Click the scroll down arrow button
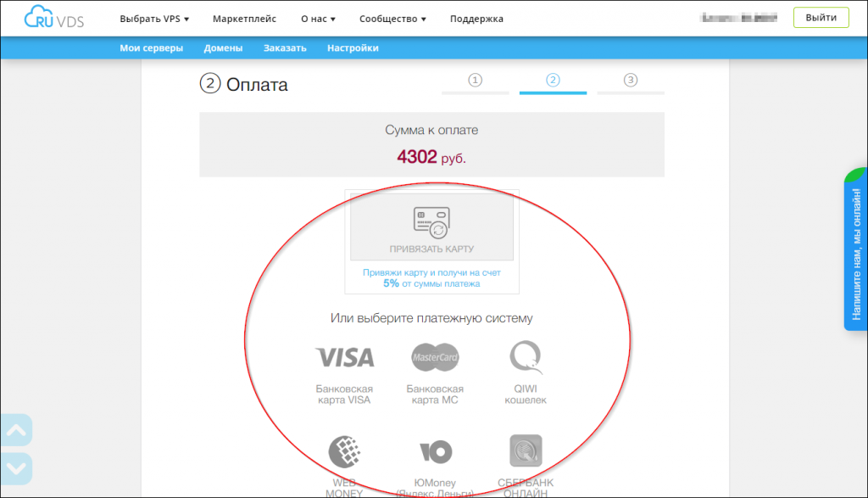This screenshot has width=868, height=498. (x=16, y=468)
